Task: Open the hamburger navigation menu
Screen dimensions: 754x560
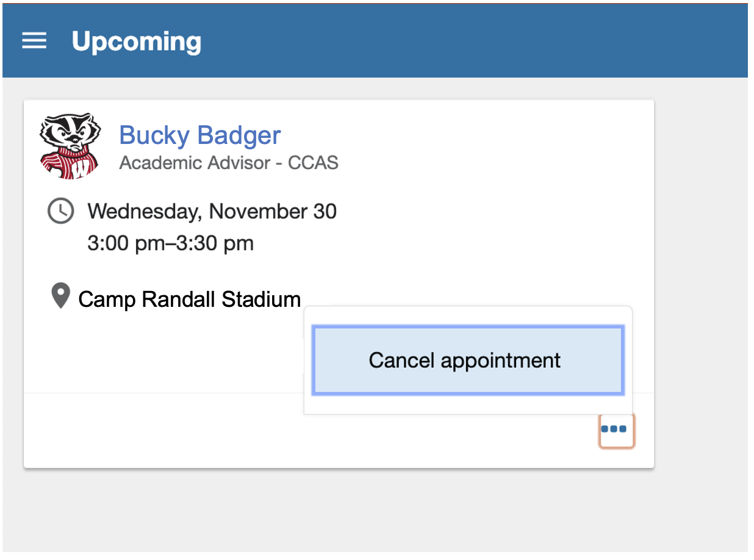Action: coord(34,41)
